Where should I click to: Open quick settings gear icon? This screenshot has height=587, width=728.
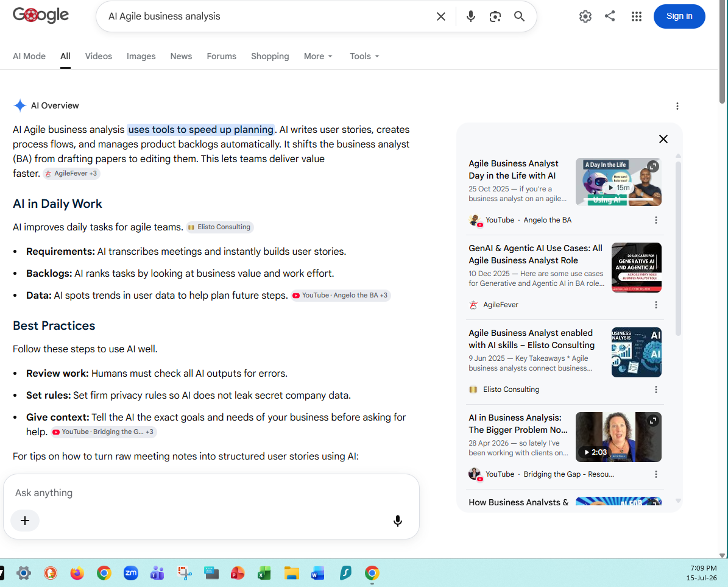pos(585,16)
